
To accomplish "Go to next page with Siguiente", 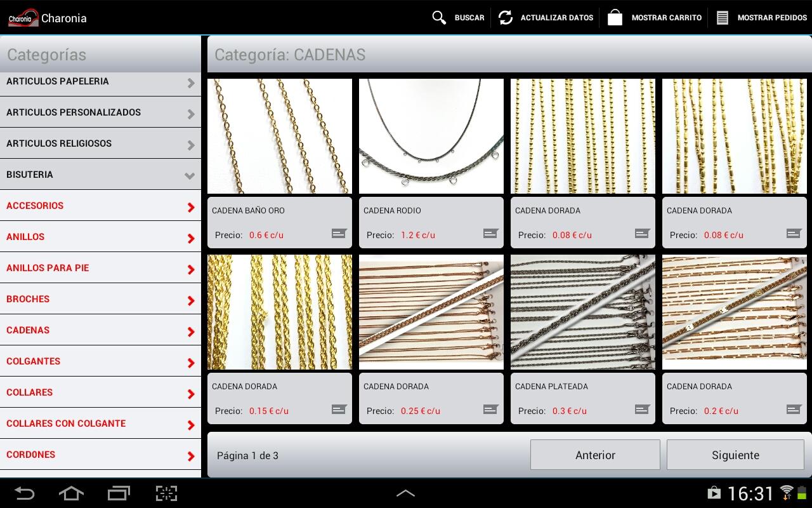I will pos(735,455).
